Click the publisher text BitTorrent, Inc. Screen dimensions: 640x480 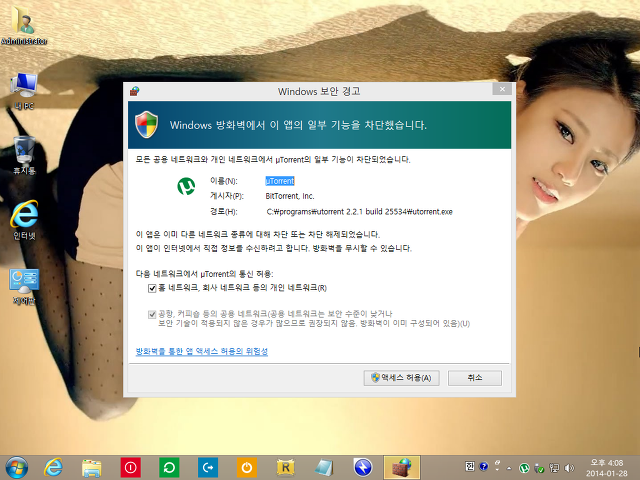290,196
